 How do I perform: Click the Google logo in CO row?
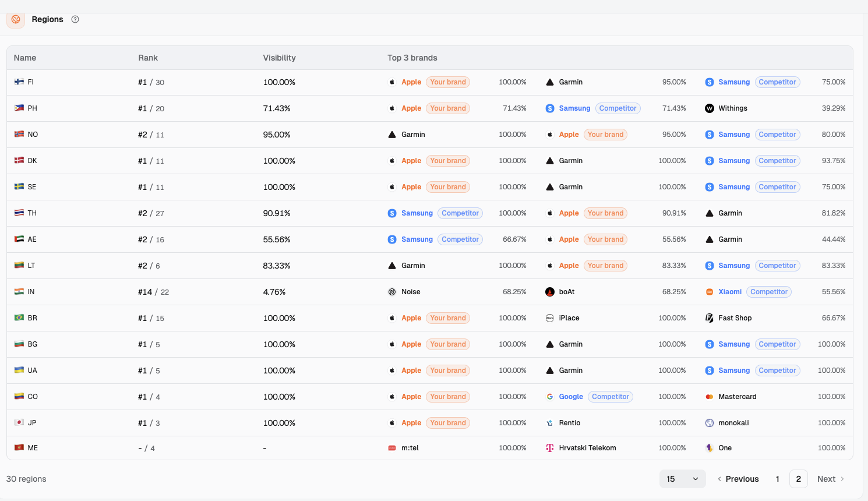(x=550, y=397)
